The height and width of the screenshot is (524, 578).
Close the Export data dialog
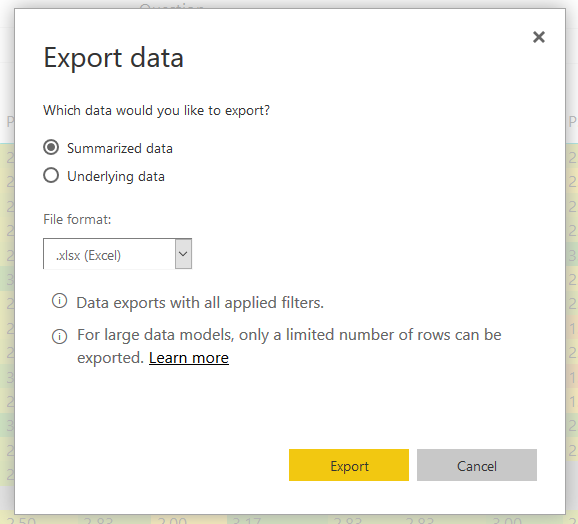[539, 37]
